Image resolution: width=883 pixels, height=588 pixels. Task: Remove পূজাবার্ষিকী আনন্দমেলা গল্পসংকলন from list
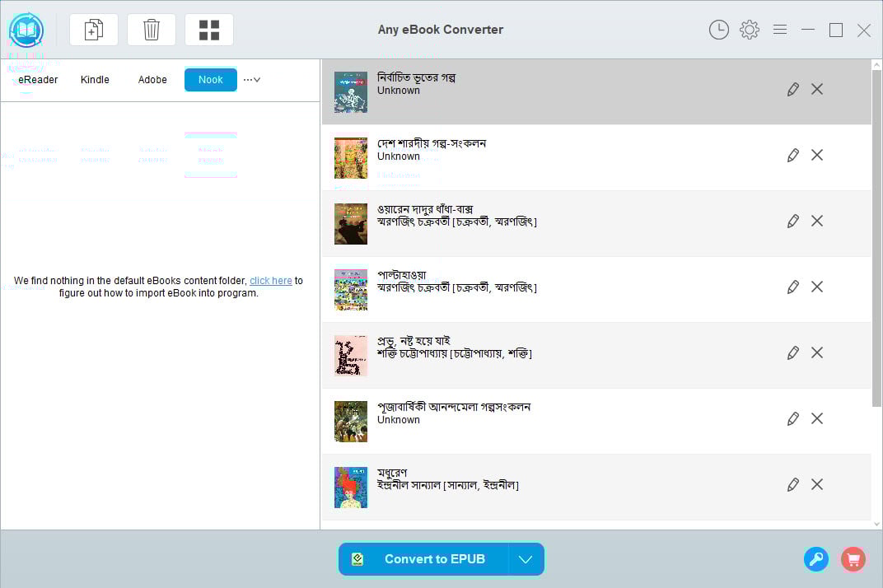coord(816,418)
